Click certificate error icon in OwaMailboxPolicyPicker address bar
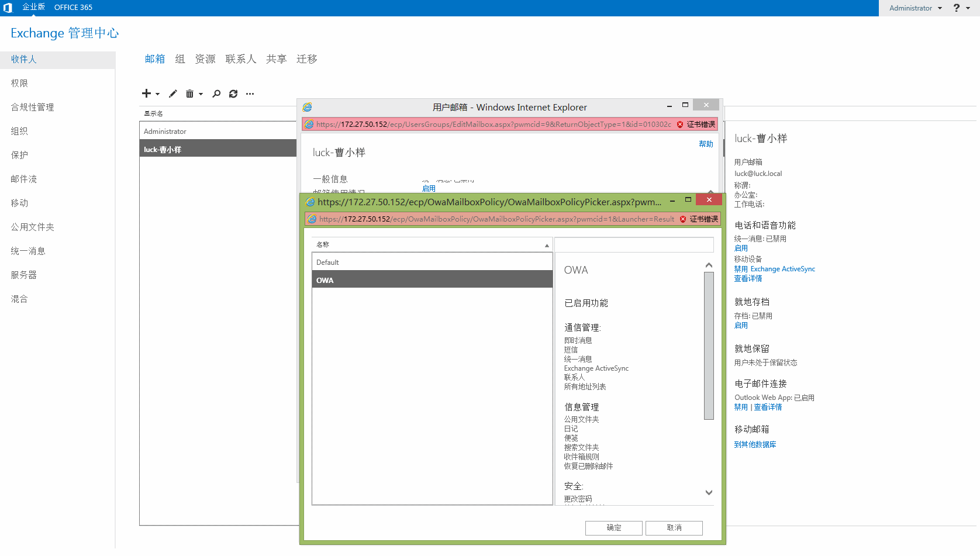Viewport: 980px width, 556px height. pos(683,219)
